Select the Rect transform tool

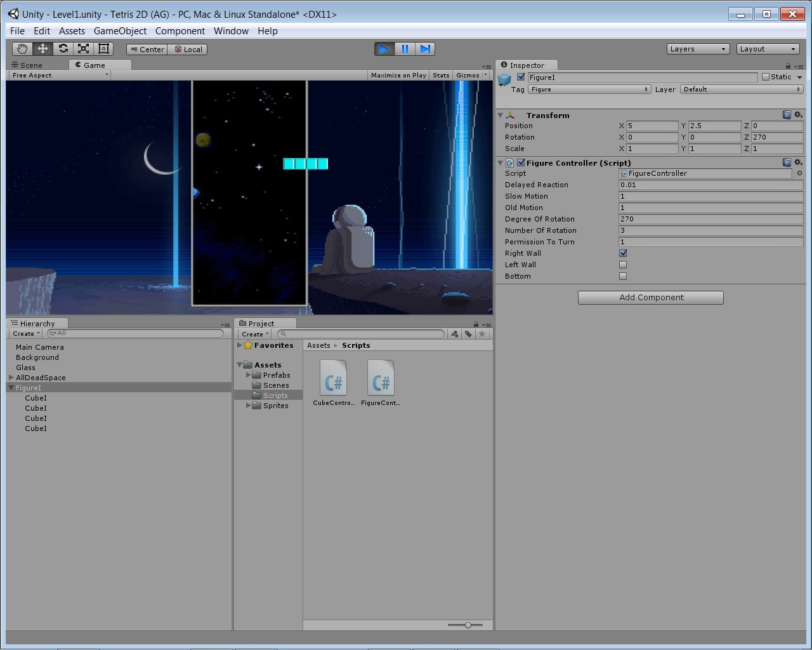click(103, 49)
